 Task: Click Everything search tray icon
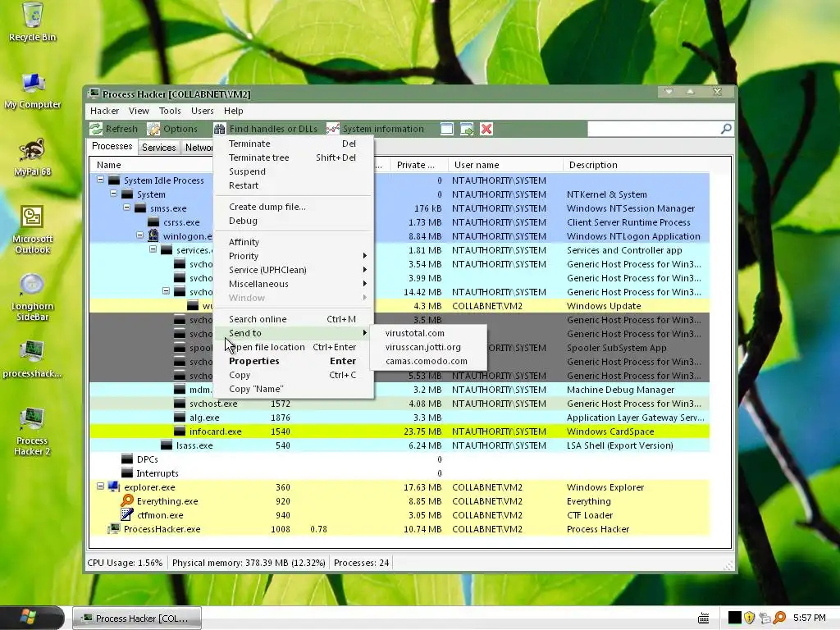tap(779, 618)
